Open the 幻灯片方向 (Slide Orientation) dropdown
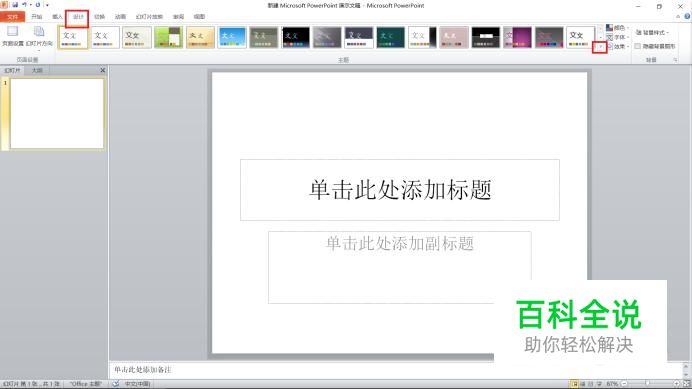 (x=39, y=38)
